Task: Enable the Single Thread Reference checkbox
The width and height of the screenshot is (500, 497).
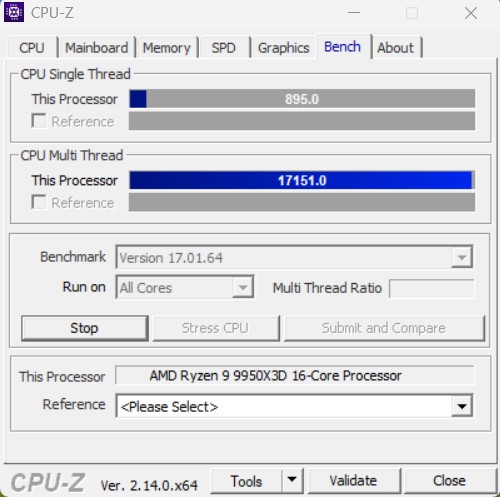Action: pyautogui.click(x=39, y=121)
